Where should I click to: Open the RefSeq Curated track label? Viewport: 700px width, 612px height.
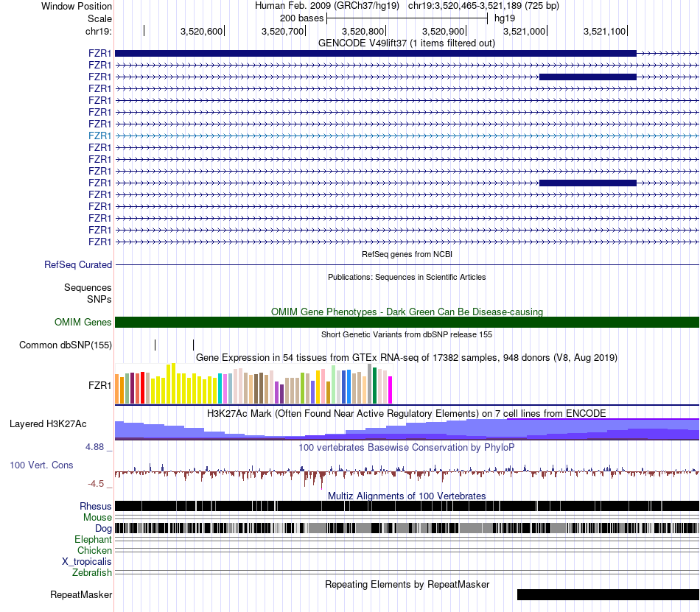point(78,264)
